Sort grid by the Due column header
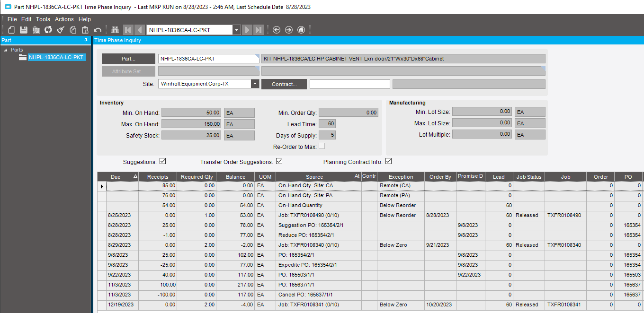This screenshot has width=644, height=313. coord(116,177)
